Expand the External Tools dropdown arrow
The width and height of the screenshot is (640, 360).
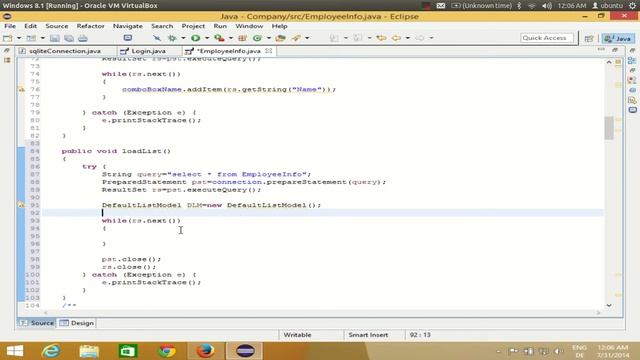(x=231, y=38)
